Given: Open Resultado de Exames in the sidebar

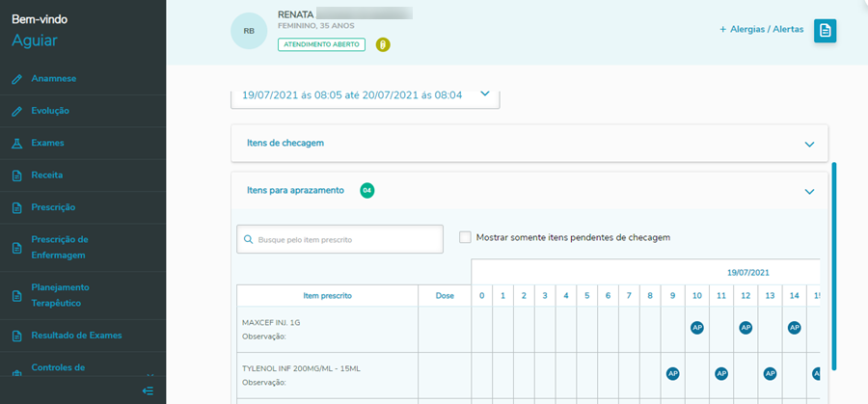Looking at the screenshot, I should click(76, 336).
